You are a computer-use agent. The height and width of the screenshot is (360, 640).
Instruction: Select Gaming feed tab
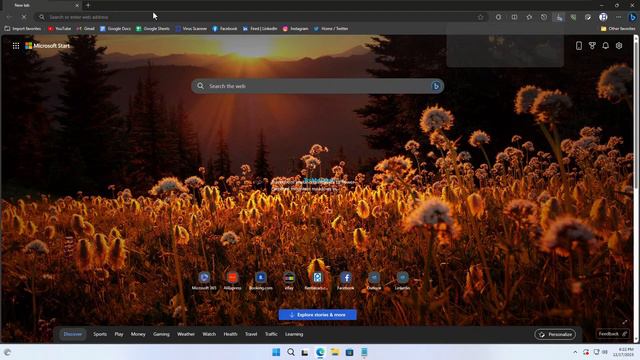point(161,334)
